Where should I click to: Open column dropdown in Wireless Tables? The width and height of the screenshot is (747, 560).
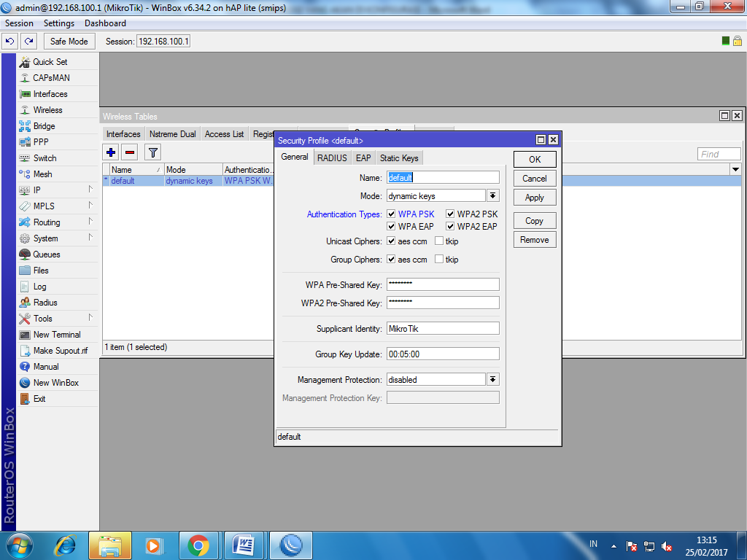[x=735, y=169]
